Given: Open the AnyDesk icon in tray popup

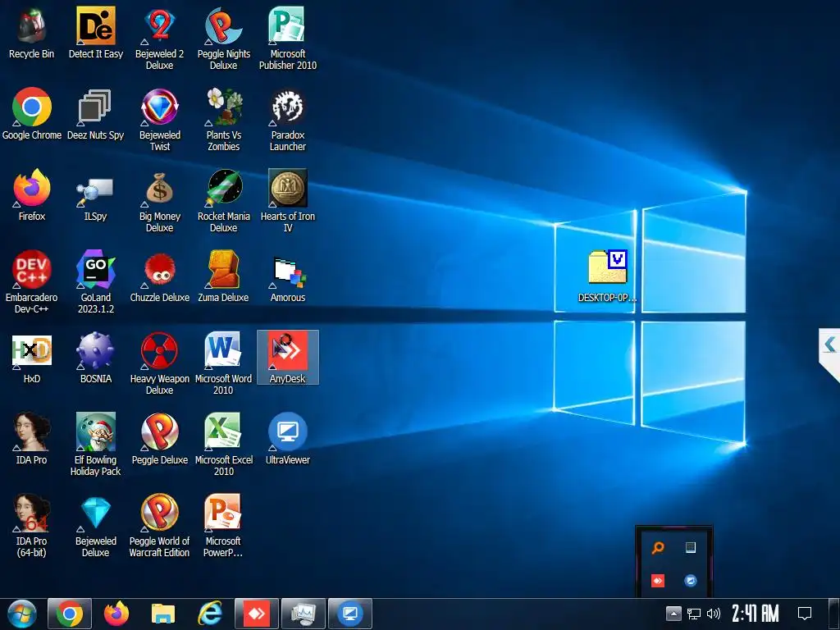Looking at the screenshot, I should 658,581.
